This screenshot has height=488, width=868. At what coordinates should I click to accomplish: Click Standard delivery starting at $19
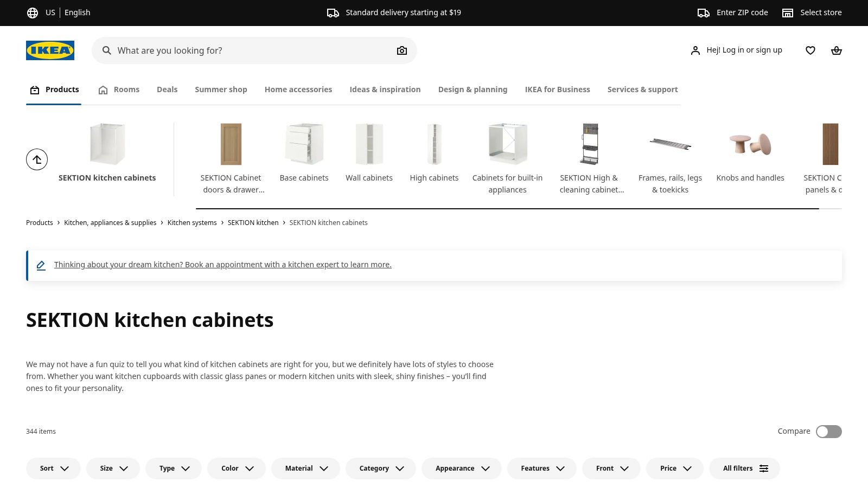(403, 12)
